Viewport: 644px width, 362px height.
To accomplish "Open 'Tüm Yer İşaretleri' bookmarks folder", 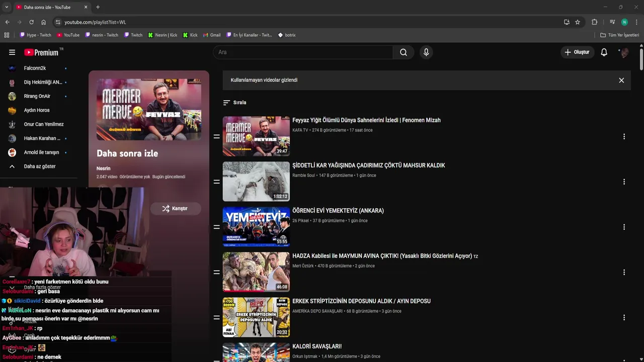I will pos(619,35).
